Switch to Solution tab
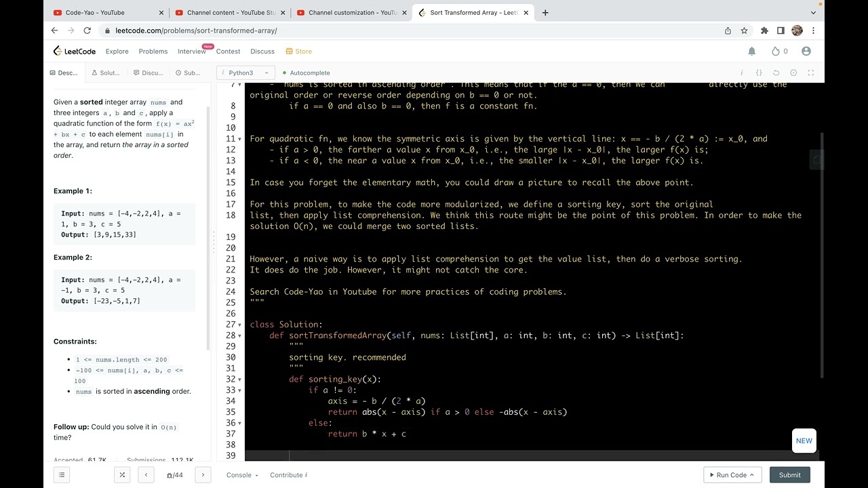 (x=106, y=73)
